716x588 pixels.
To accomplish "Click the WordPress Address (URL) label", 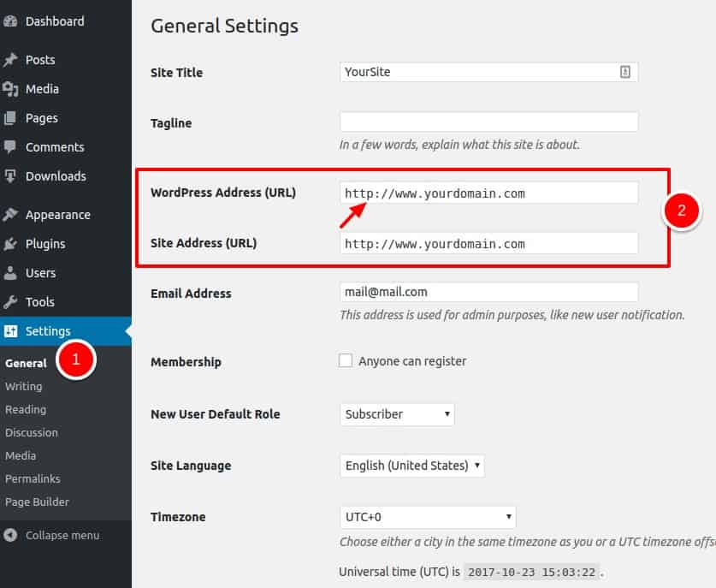I will click(x=223, y=193).
